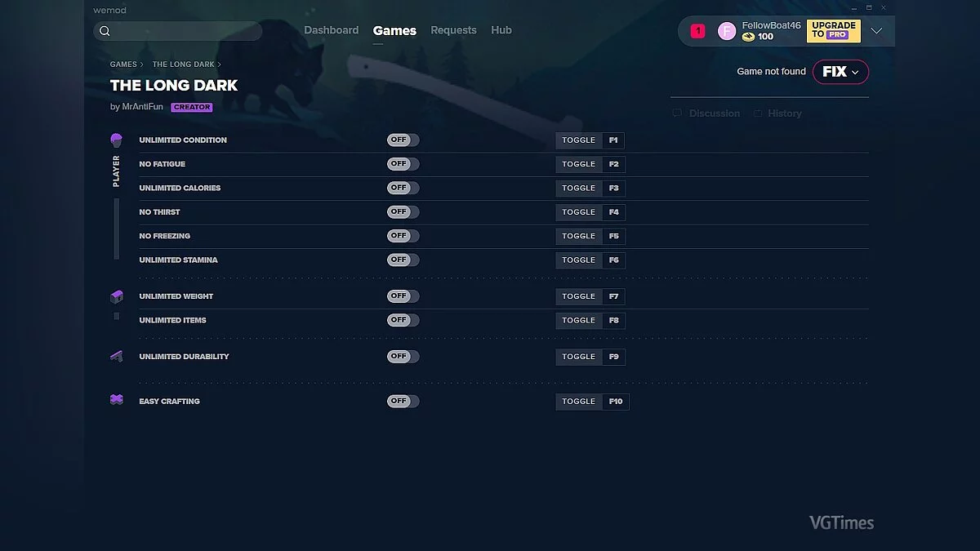980x551 pixels.
Task: Click the crafting category icon next to Easy Crafting
Action: coord(117,400)
